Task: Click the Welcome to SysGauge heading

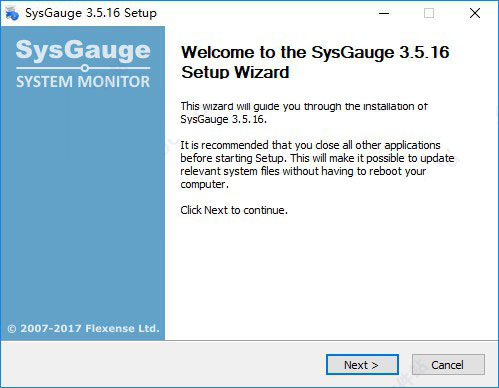Action: point(315,62)
